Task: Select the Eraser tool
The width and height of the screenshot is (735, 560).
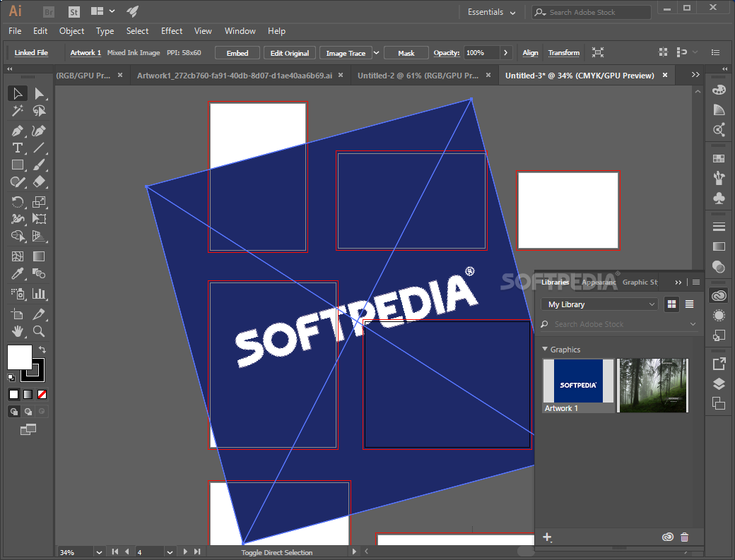Action: coord(39,181)
